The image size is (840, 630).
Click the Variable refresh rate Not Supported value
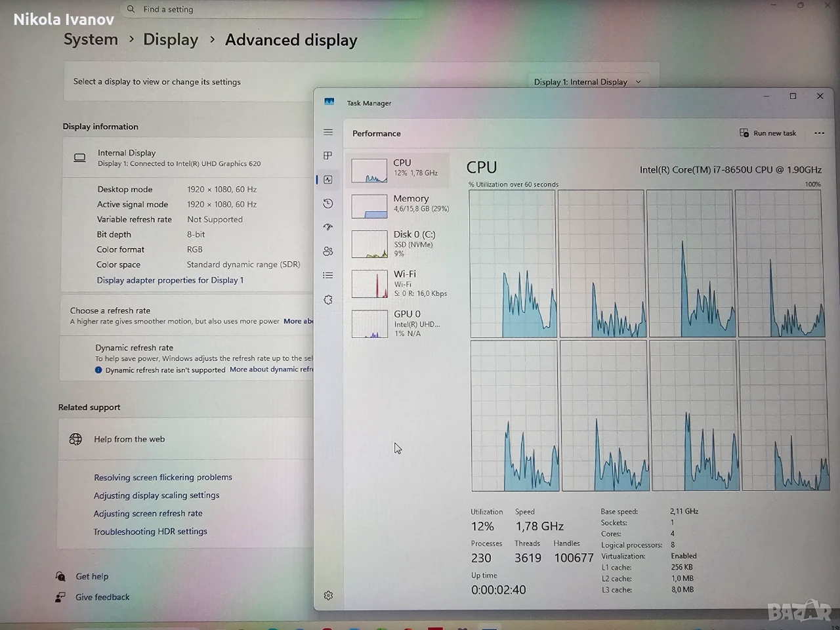tap(215, 219)
